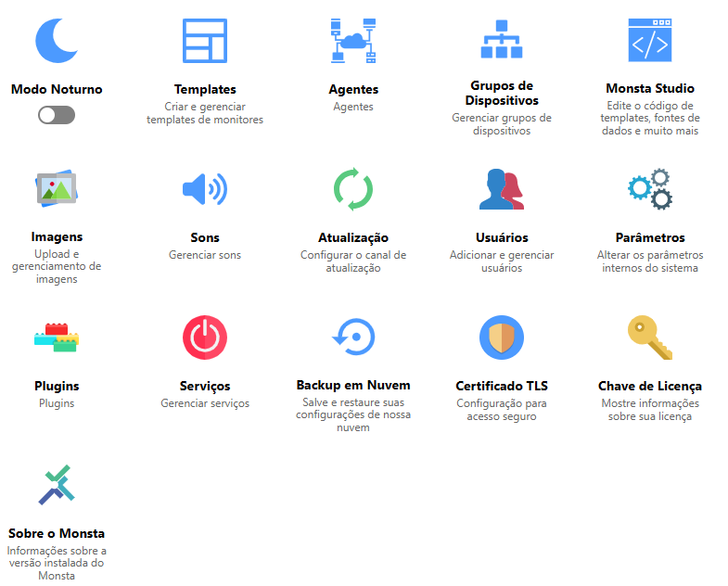Viewport: 728px width, 586px height.
Task: Open the Atualização green arrows icon
Action: click(x=353, y=189)
